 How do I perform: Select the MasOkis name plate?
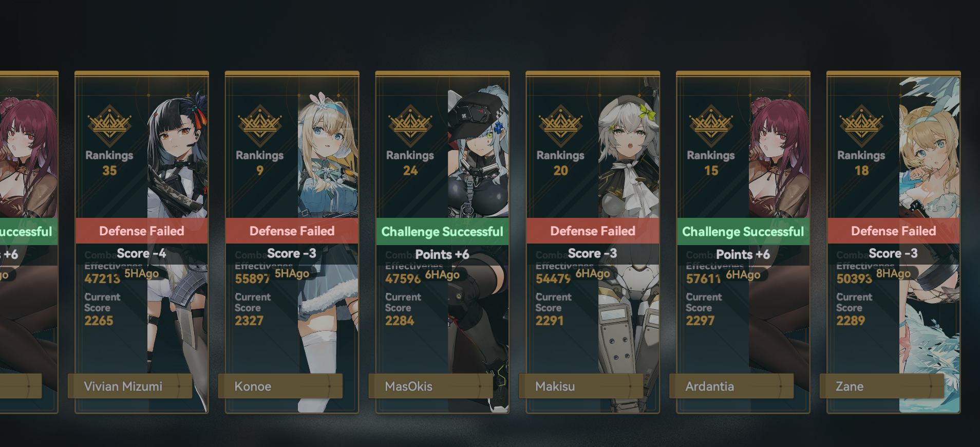(x=431, y=386)
